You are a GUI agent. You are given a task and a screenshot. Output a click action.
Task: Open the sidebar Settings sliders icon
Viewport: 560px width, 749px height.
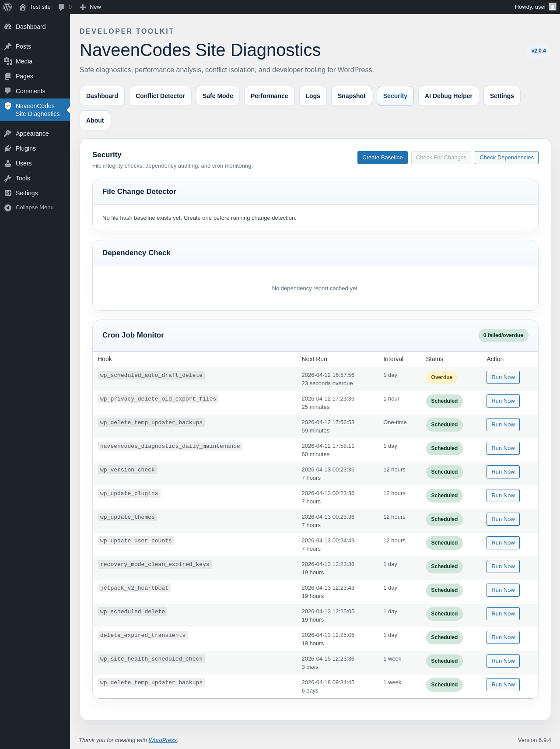8,193
